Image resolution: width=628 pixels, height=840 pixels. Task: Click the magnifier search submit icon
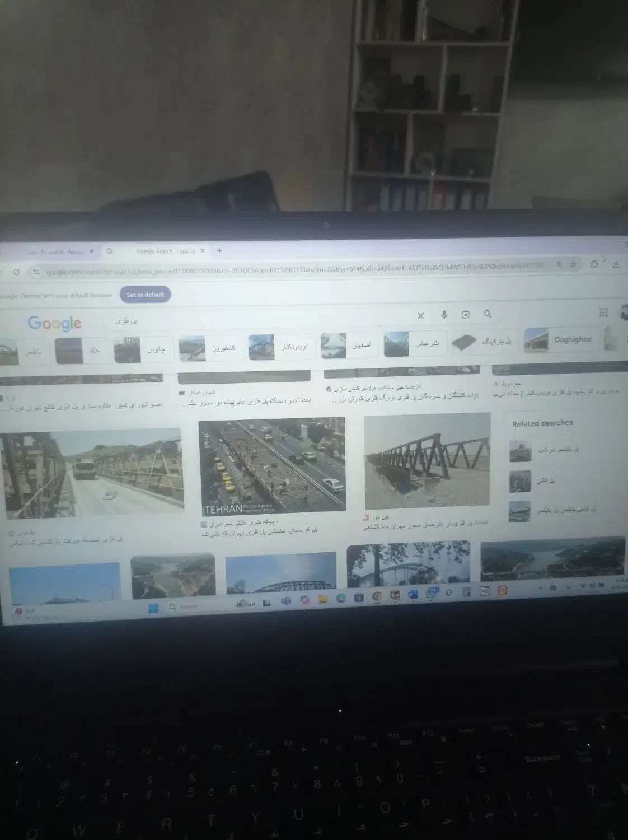coord(488,314)
